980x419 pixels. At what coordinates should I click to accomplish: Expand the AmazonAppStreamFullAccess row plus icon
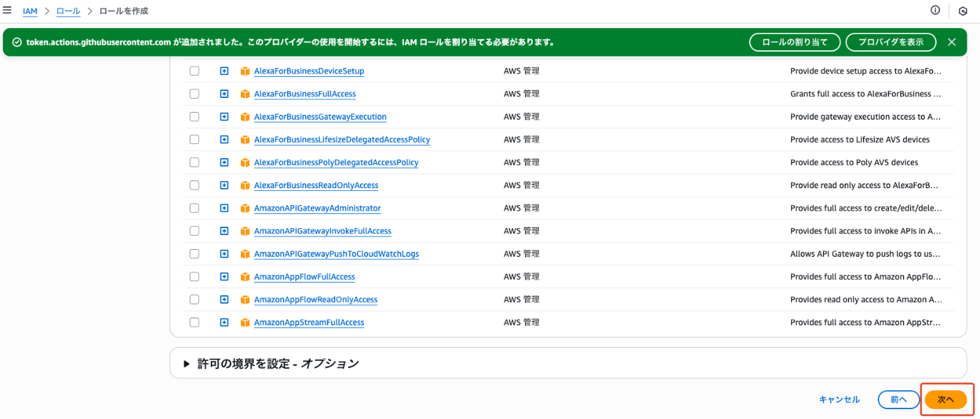pyautogui.click(x=224, y=322)
